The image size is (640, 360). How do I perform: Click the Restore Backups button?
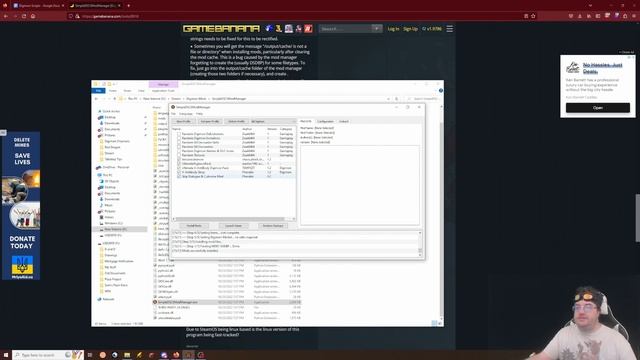pyautogui.click(x=273, y=226)
